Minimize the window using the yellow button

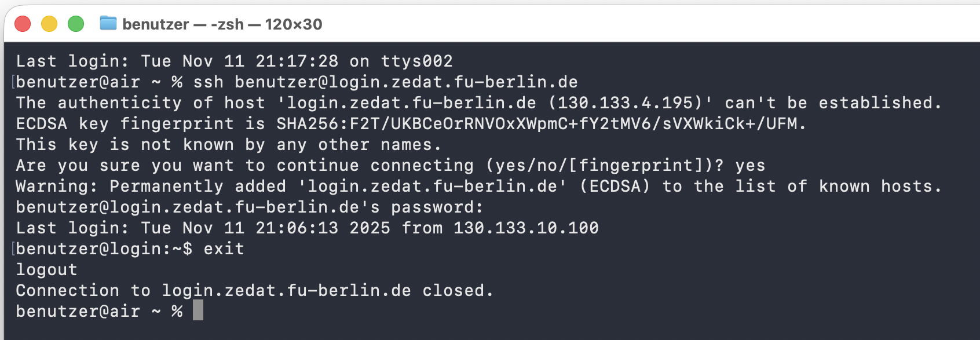pos(49,24)
